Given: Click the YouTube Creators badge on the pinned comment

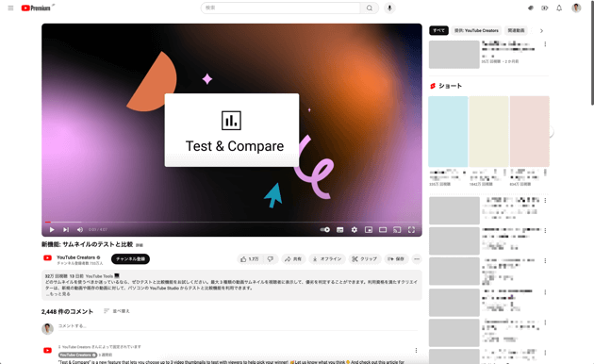Looking at the screenshot, I should (x=77, y=355).
